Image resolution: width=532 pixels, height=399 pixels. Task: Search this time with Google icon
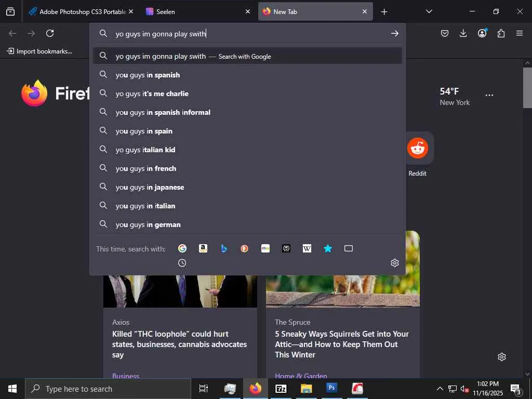(182, 248)
